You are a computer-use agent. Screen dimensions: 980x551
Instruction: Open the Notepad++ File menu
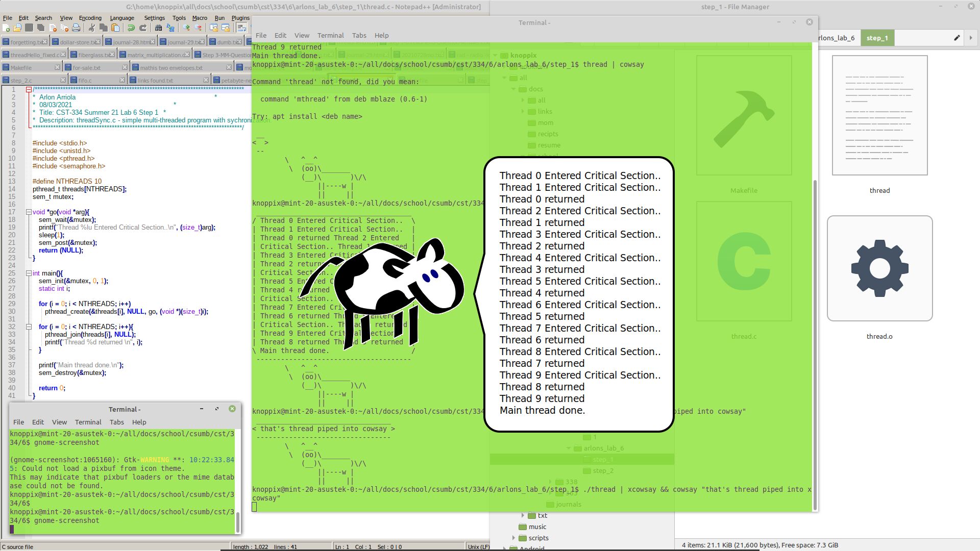[8, 18]
